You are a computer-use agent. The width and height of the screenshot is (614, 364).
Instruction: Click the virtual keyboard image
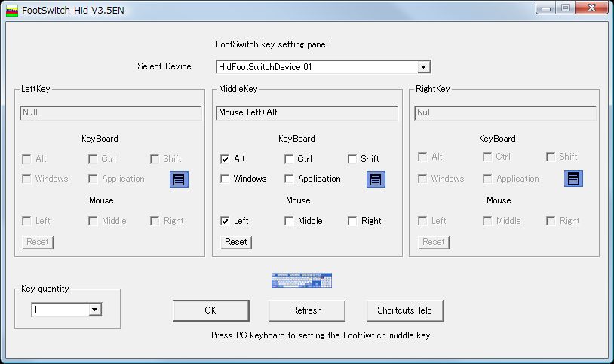[x=302, y=280]
